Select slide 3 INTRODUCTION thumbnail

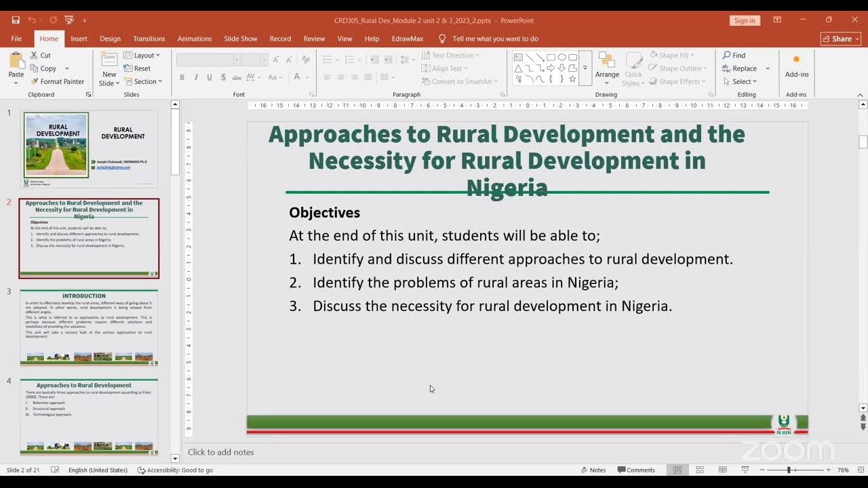(x=89, y=327)
